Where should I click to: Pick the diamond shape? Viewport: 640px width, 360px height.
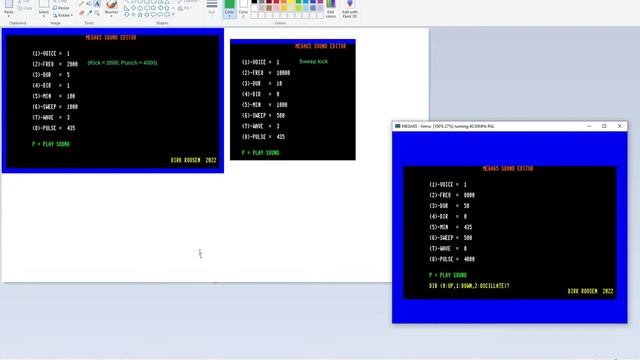point(133,8)
